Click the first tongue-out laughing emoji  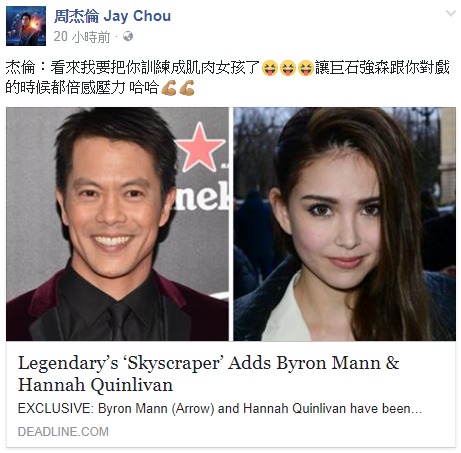pos(270,68)
